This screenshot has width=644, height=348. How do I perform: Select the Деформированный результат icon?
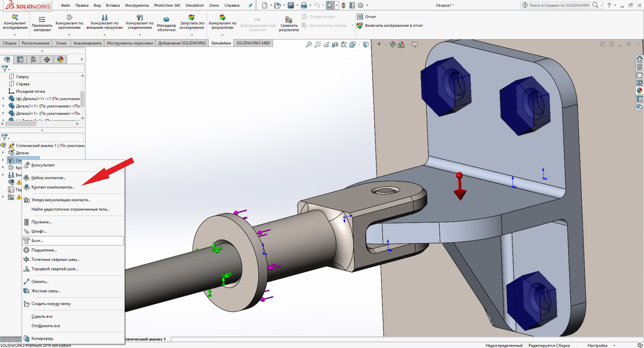tap(256, 19)
